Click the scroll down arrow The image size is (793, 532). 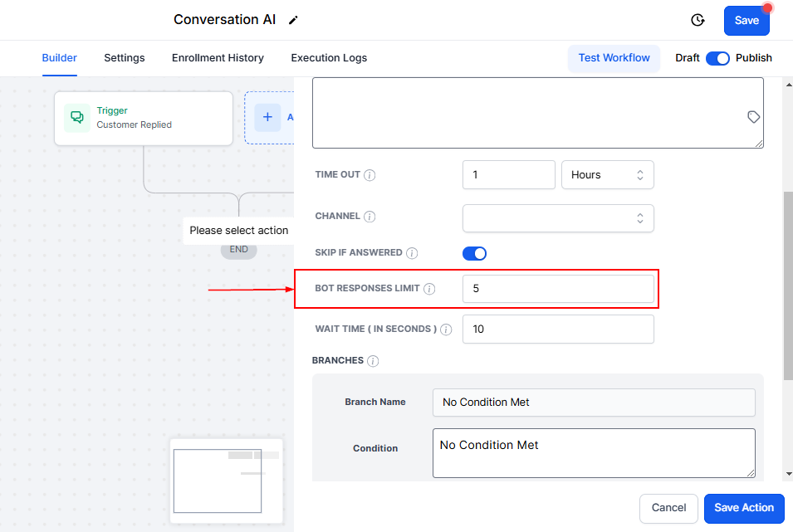coord(789,475)
